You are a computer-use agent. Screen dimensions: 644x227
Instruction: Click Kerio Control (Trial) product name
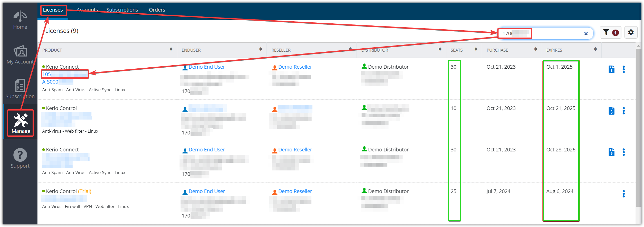coord(69,191)
